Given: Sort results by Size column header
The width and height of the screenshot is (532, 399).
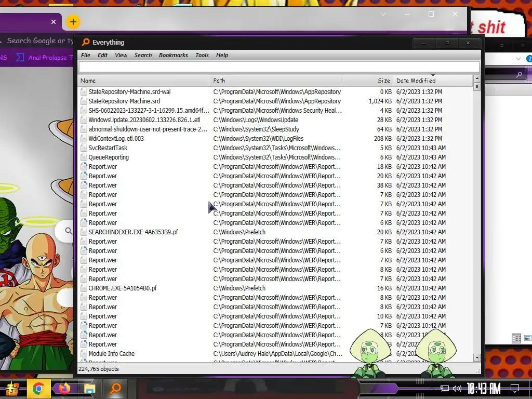Looking at the screenshot, I should (368, 81).
